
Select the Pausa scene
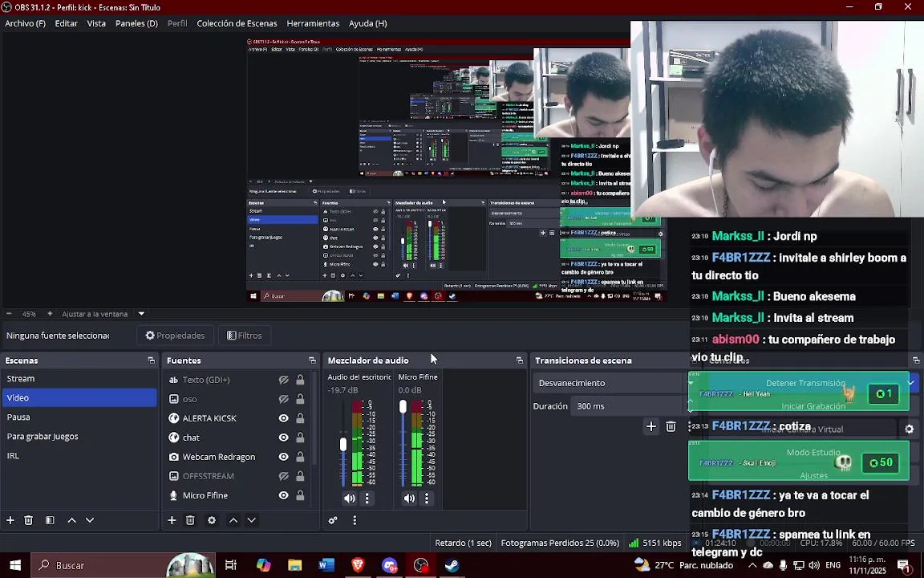tap(79, 417)
